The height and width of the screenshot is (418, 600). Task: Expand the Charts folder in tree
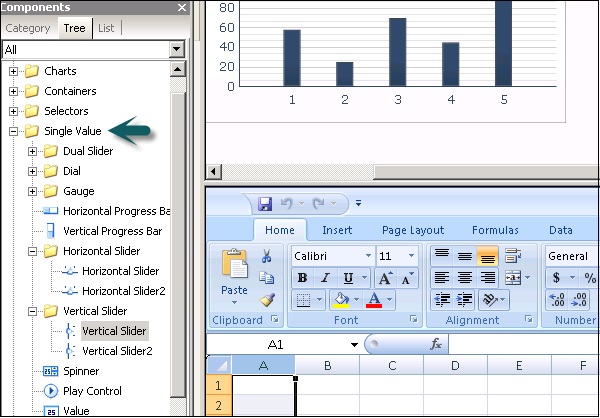click(x=14, y=71)
